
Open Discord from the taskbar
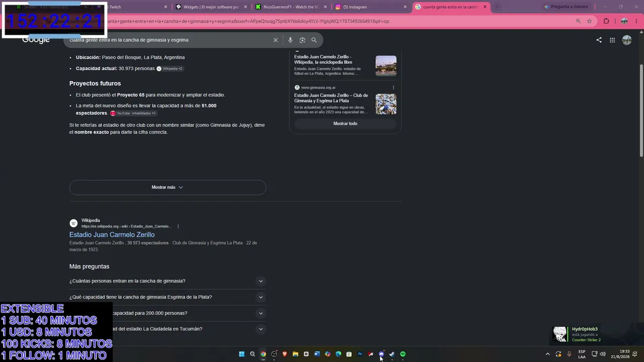[x=381, y=354]
